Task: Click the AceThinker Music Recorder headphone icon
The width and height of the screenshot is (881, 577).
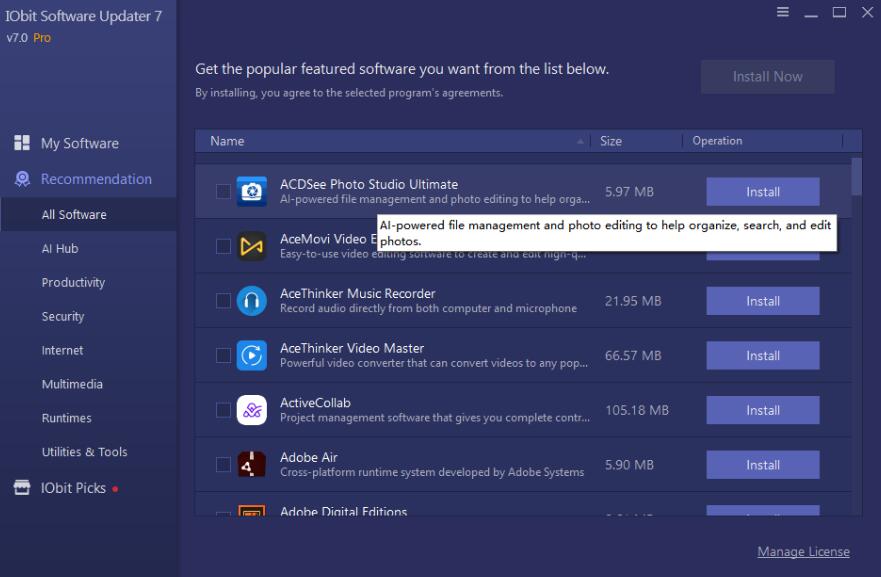Action: tap(251, 301)
